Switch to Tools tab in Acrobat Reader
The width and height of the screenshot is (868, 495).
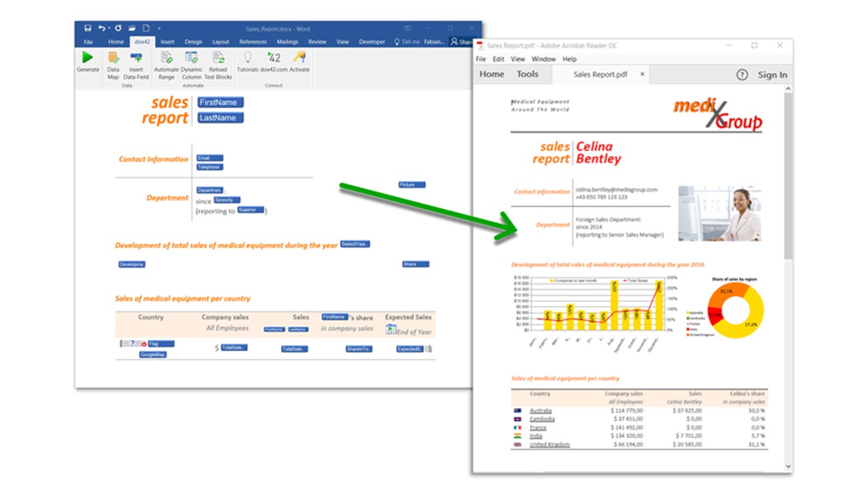[x=527, y=74]
